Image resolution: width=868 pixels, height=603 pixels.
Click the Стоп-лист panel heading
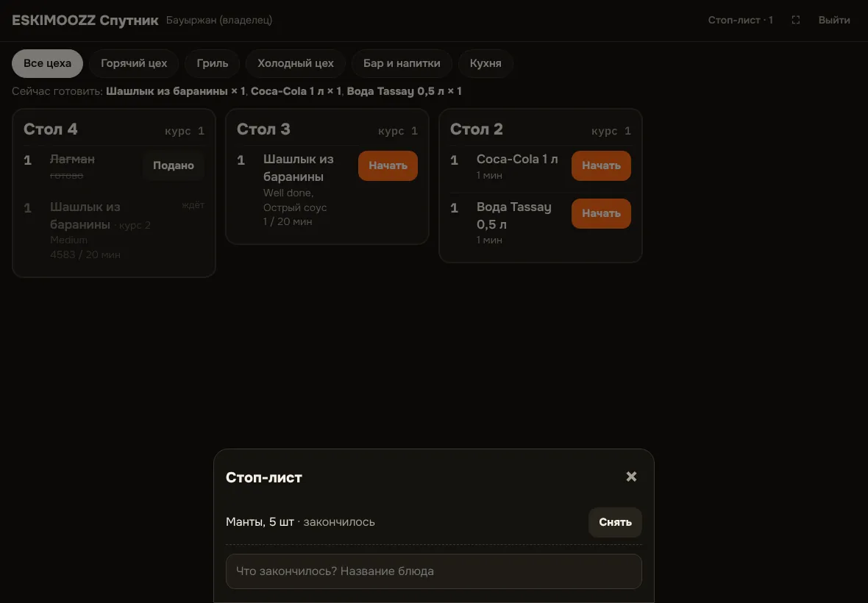pos(264,477)
